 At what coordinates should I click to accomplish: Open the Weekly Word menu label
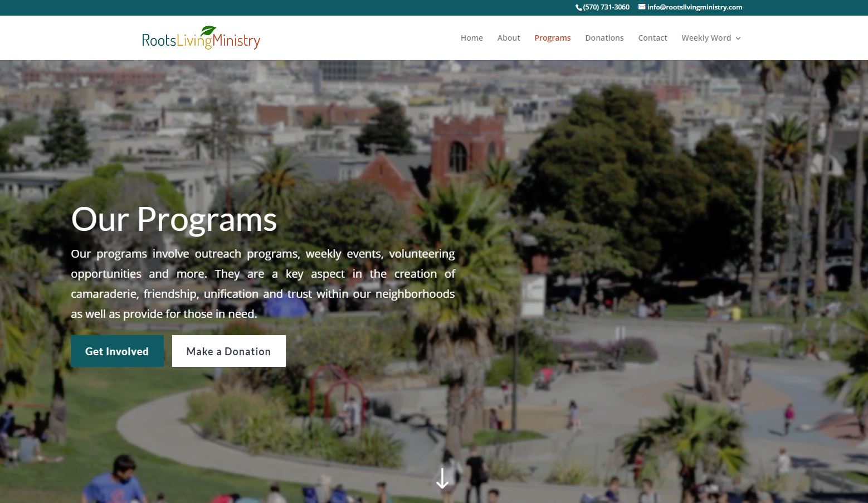tap(706, 38)
